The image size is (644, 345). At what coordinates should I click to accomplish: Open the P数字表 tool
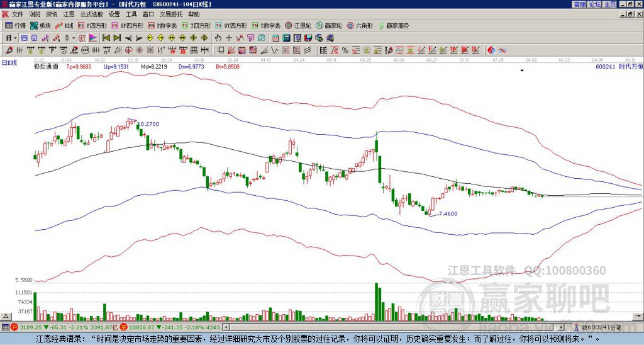pos(163,25)
